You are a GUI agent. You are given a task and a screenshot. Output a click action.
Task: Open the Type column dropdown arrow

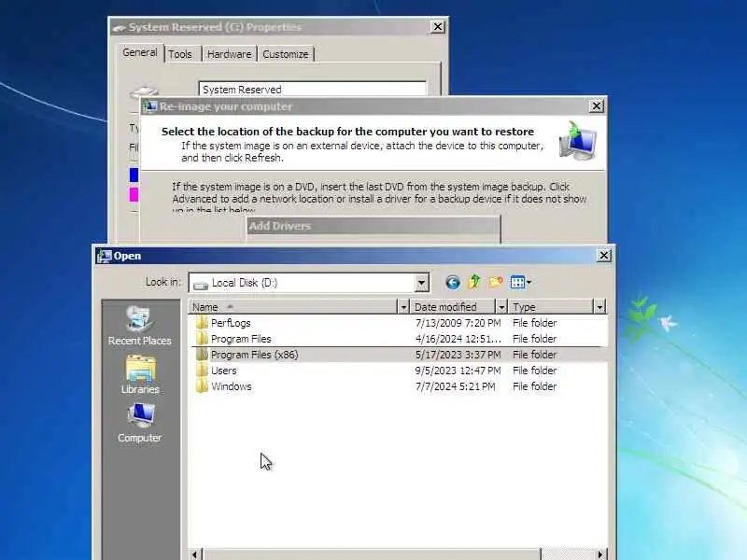click(599, 307)
